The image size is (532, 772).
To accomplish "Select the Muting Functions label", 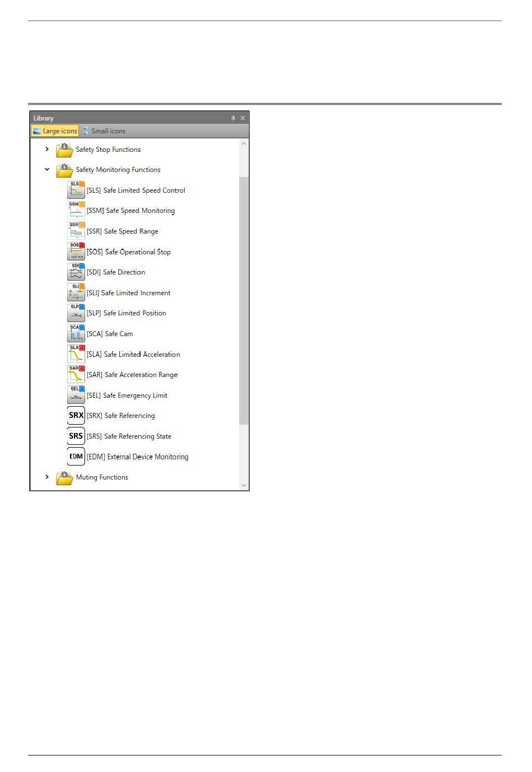I will [102, 477].
